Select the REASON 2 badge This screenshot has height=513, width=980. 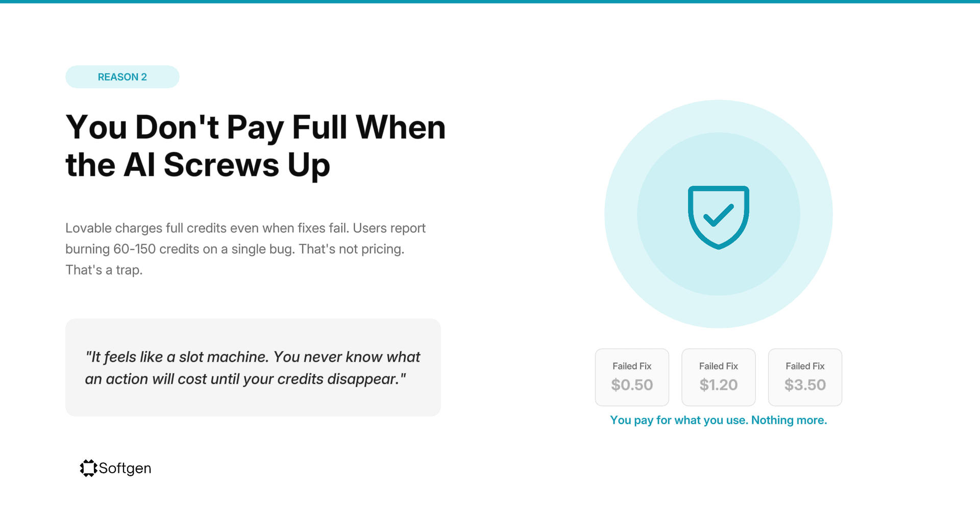pos(122,77)
